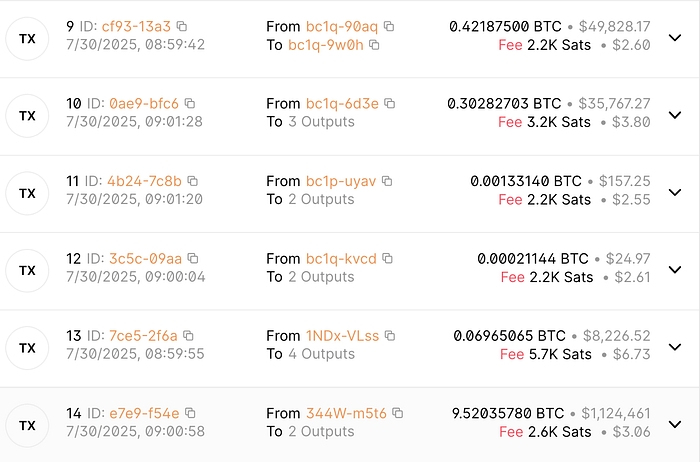Screen dimensions: 700x462
Task: Expand transaction 14 details chevron
Action: [675, 424]
